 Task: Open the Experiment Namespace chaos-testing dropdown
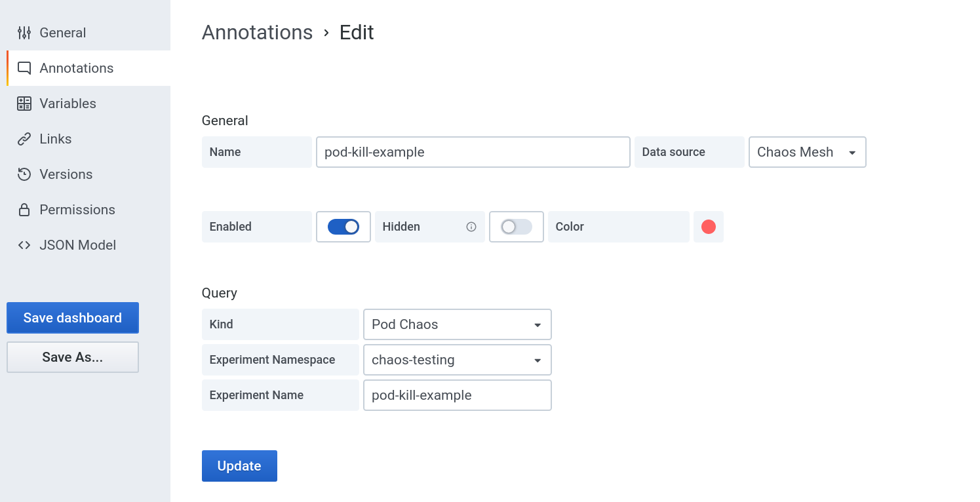pos(458,360)
